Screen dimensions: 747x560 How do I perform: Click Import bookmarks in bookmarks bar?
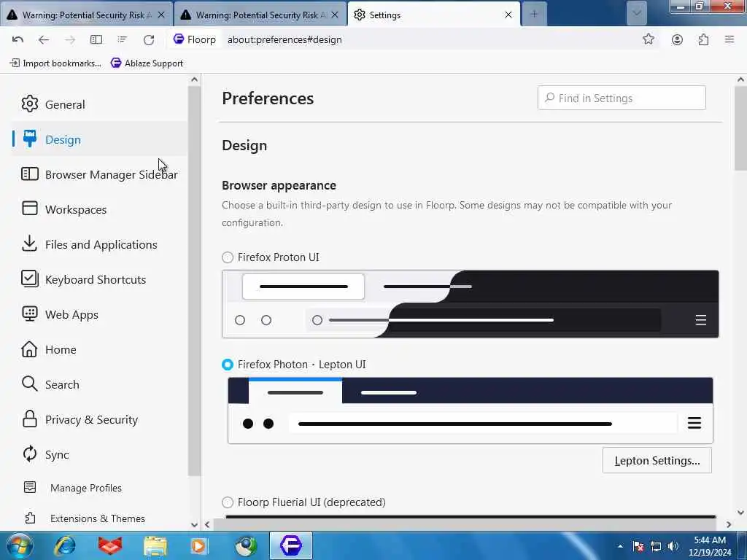[55, 63]
